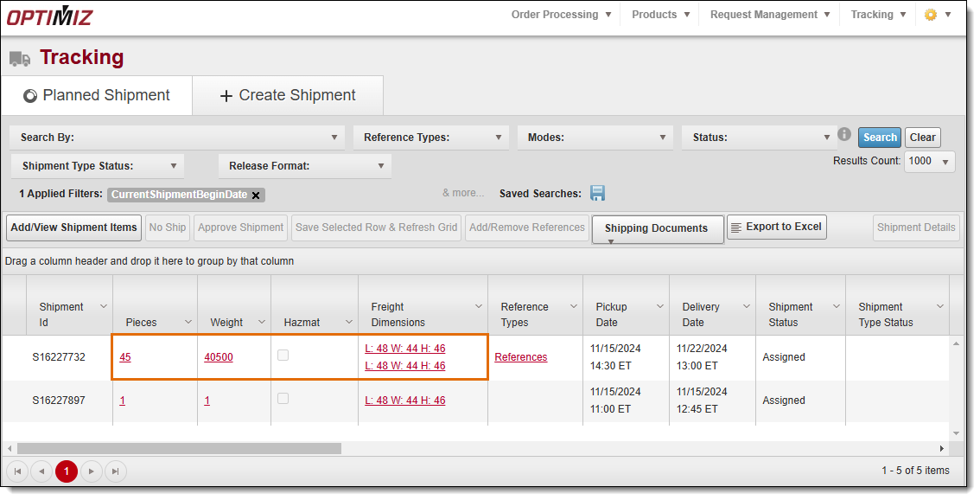Open the References link for S16227732
The height and width of the screenshot is (500, 980).
pos(520,356)
